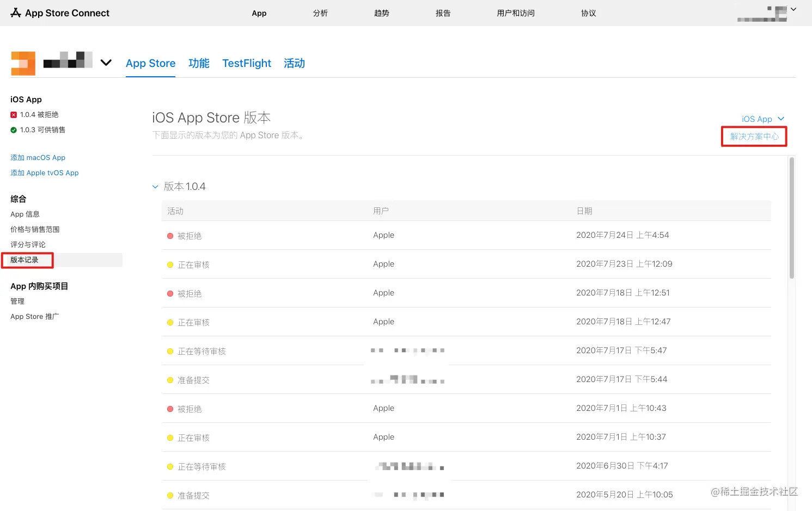
Task: Switch to the TestFlight tab
Action: pyautogui.click(x=247, y=63)
